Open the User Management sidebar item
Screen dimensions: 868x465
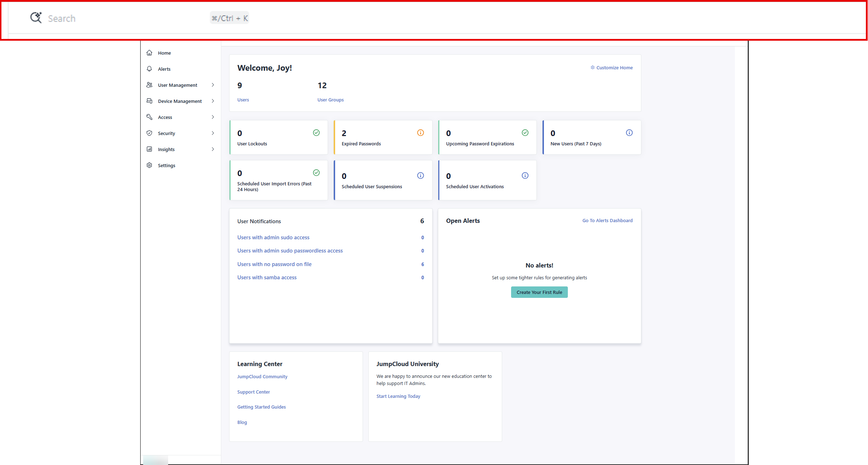[x=177, y=85]
